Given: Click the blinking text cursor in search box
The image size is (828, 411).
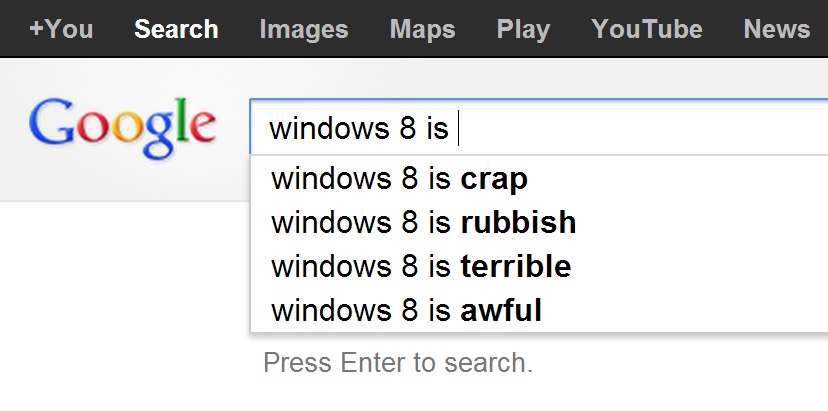Looking at the screenshot, I should click(459, 128).
